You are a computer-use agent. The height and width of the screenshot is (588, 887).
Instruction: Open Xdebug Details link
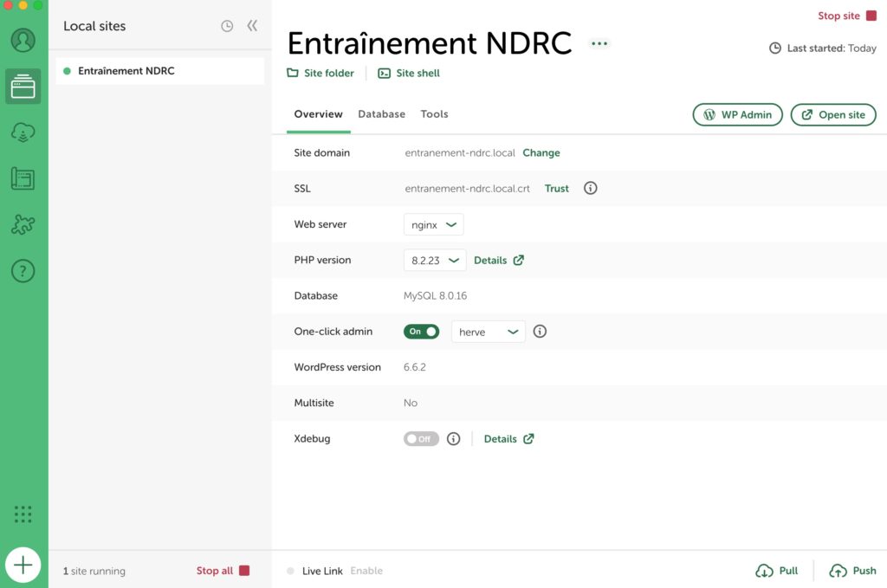click(509, 439)
